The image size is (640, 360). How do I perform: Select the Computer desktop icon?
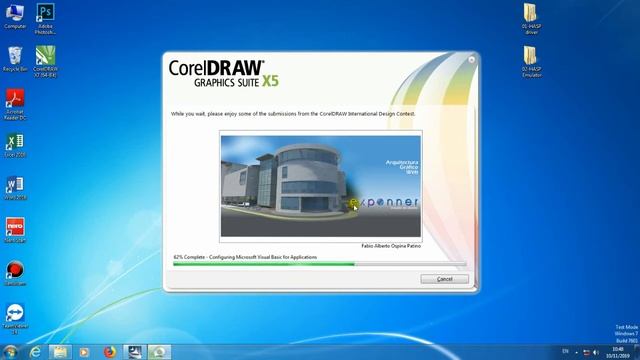click(x=15, y=17)
